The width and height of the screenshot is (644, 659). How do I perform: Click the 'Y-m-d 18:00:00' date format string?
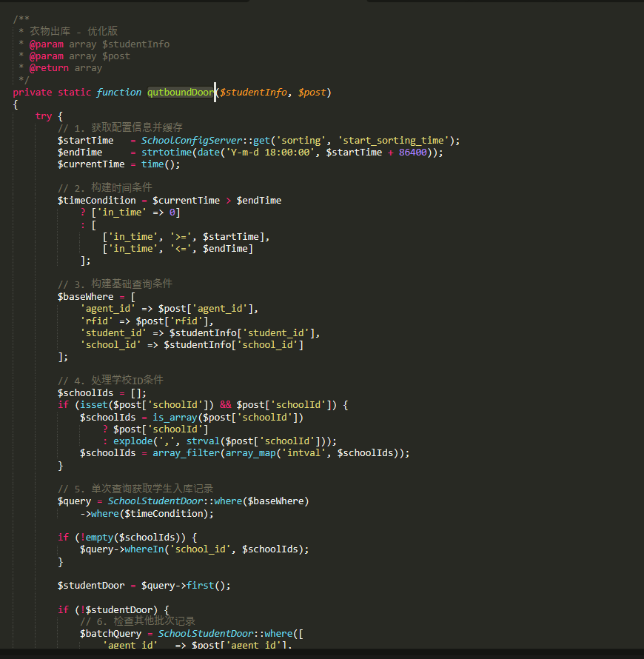(269, 152)
